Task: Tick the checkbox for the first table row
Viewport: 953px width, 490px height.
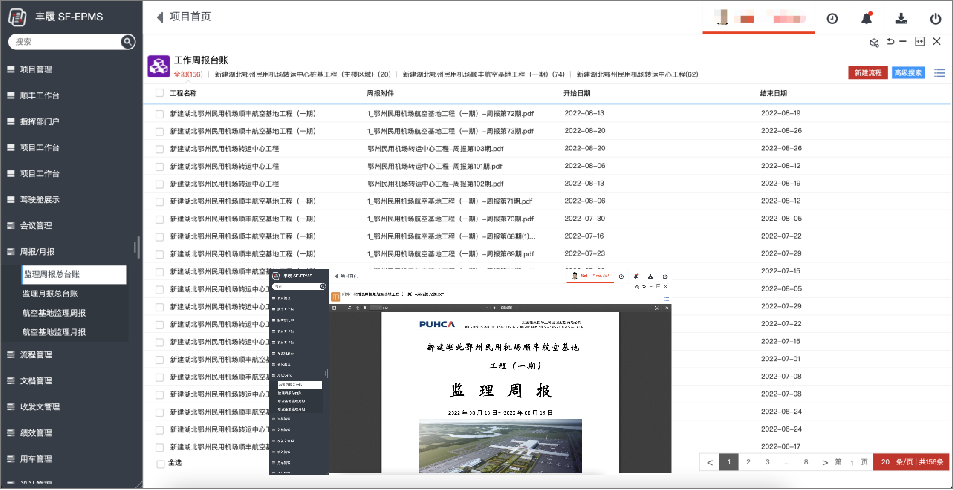Action: coord(159,113)
